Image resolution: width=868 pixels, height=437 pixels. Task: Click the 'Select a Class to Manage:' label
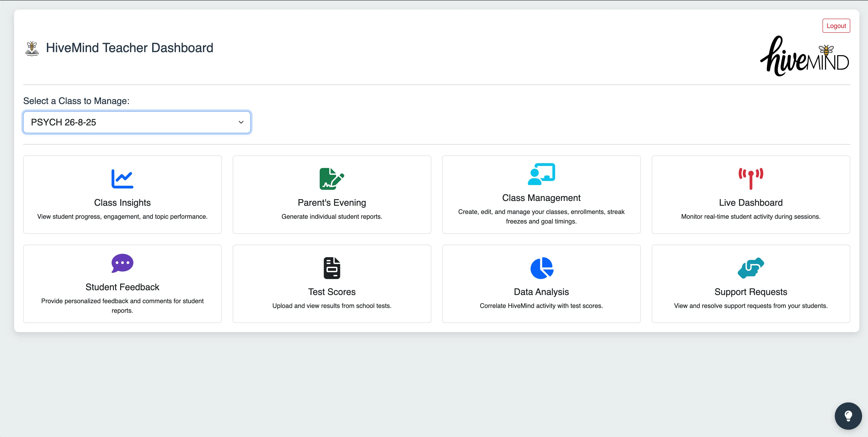(x=76, y=101)
